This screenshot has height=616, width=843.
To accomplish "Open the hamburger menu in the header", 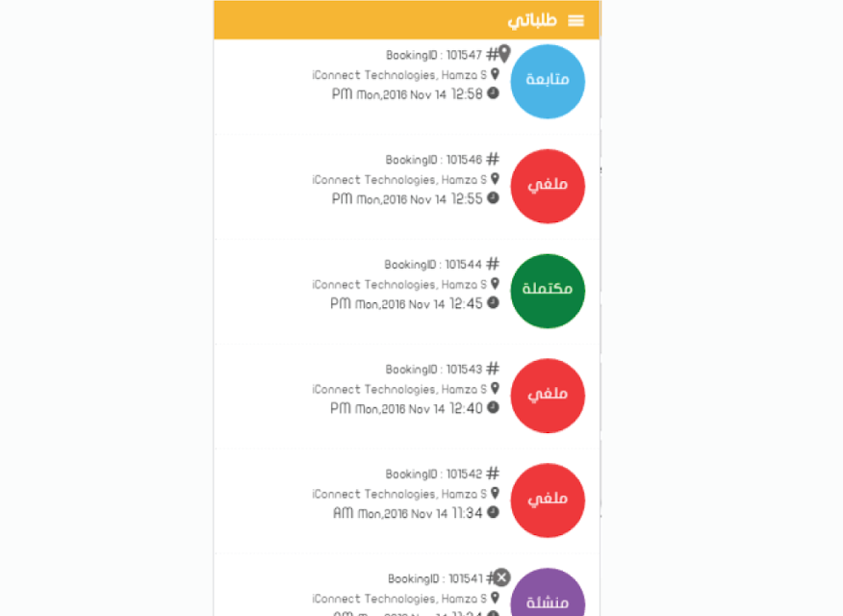I will coord(575,21).
